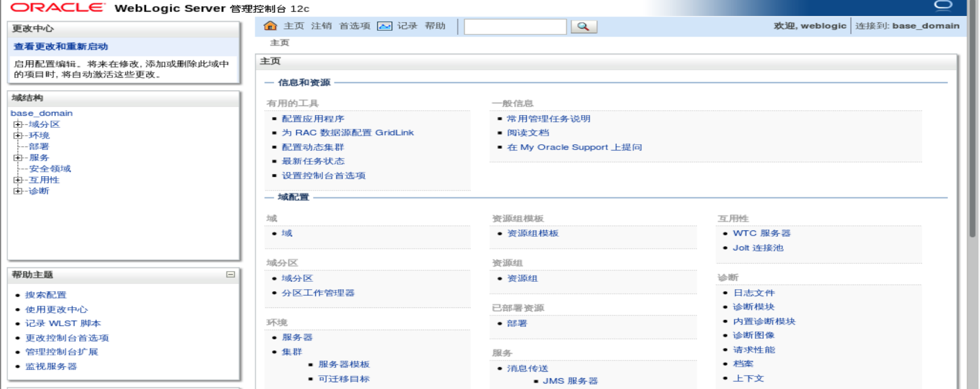Open the 档案 link under 诊断

743,363
